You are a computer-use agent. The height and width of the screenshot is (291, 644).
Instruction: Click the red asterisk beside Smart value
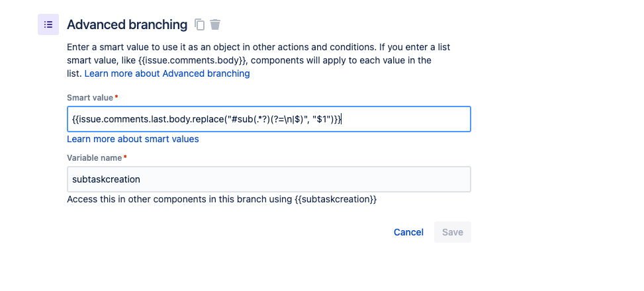point(116,97)
